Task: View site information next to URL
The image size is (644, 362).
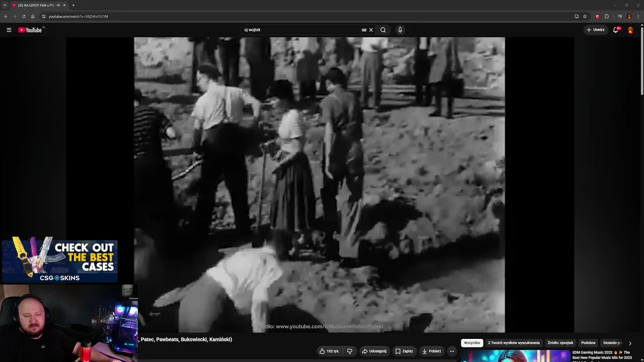Action: 44,17
